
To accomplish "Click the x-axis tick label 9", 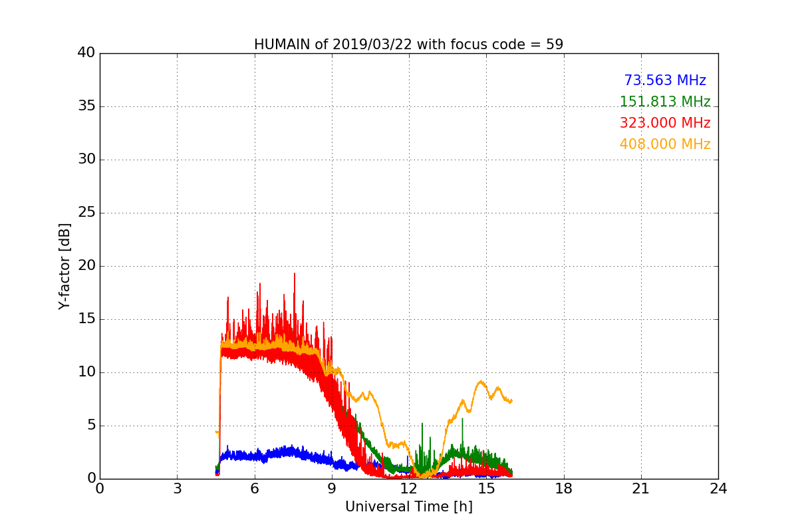I will click(x=332, y=488).
